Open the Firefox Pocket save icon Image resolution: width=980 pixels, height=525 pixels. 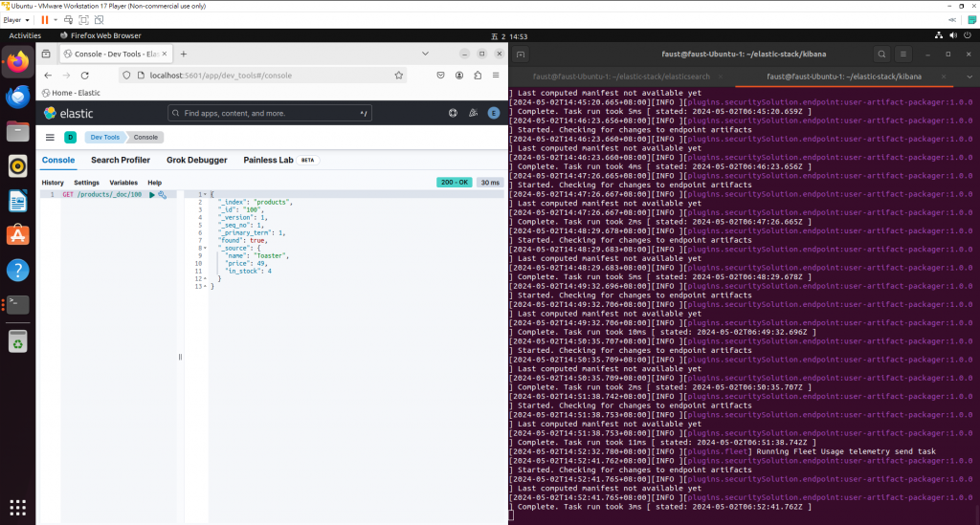pyautogui.click(x=440, y=76)
